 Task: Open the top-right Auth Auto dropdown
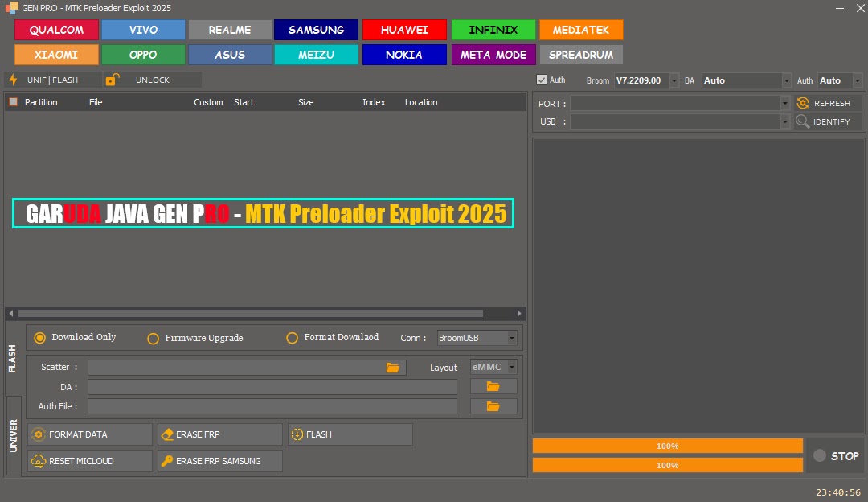point(858,80)
